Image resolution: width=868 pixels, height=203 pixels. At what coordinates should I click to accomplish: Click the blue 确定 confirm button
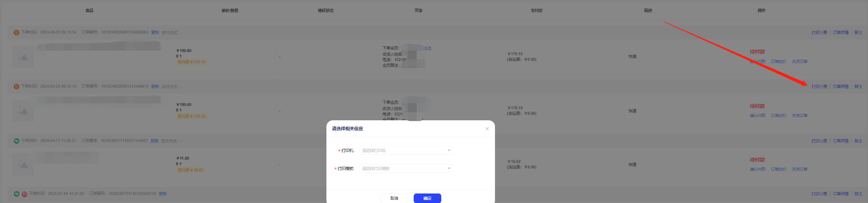coord(427,198)
